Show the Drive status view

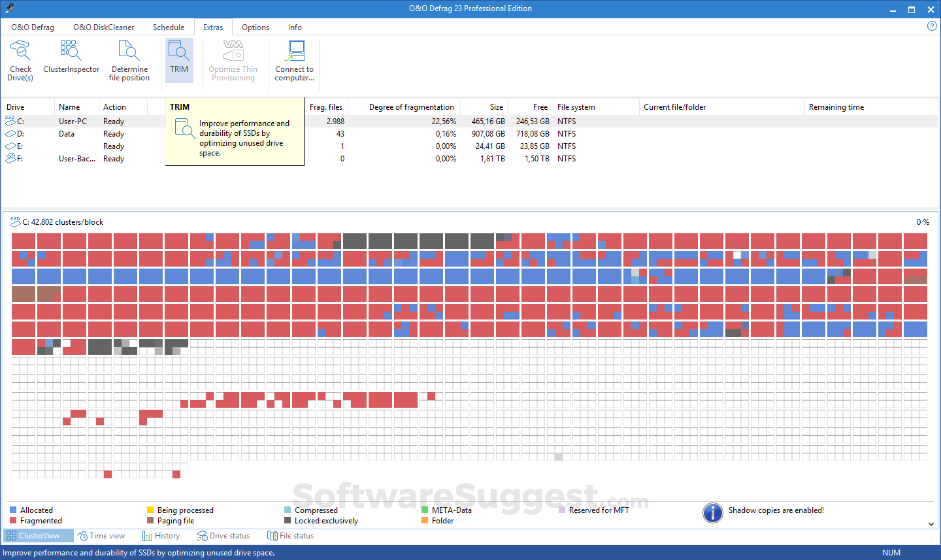(x=224, y=535)
